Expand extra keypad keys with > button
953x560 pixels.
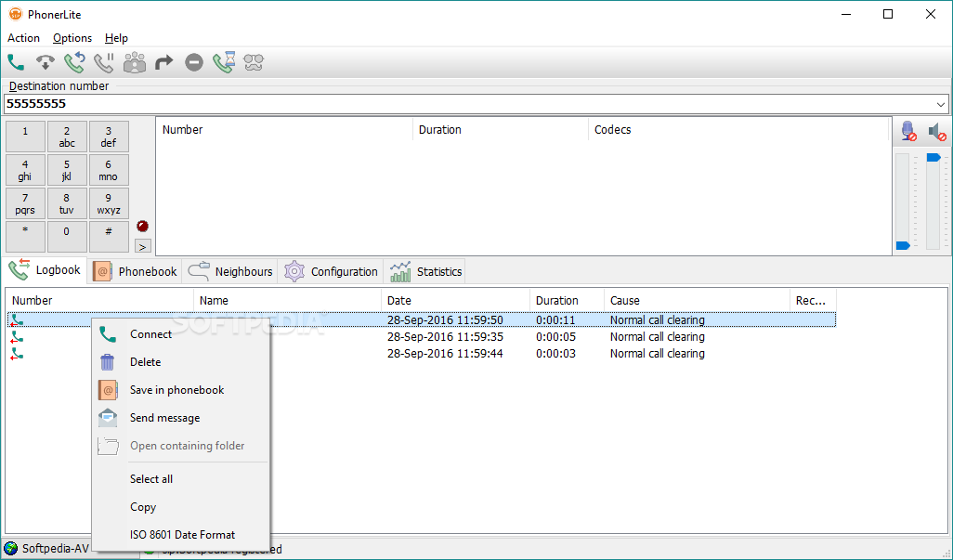(x=142, y=247)
